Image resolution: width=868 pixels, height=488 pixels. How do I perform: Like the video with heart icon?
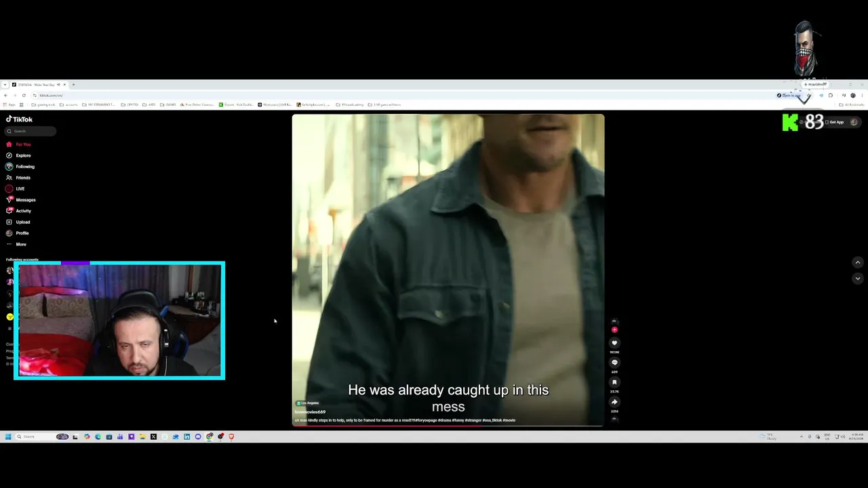[614, 343]
